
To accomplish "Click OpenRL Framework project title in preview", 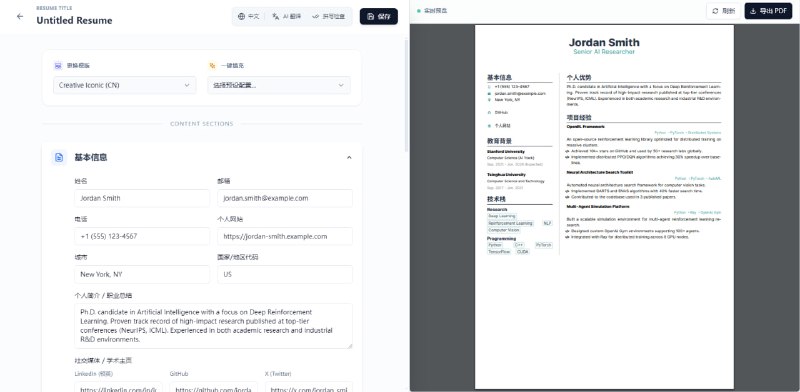I will 586,127.
